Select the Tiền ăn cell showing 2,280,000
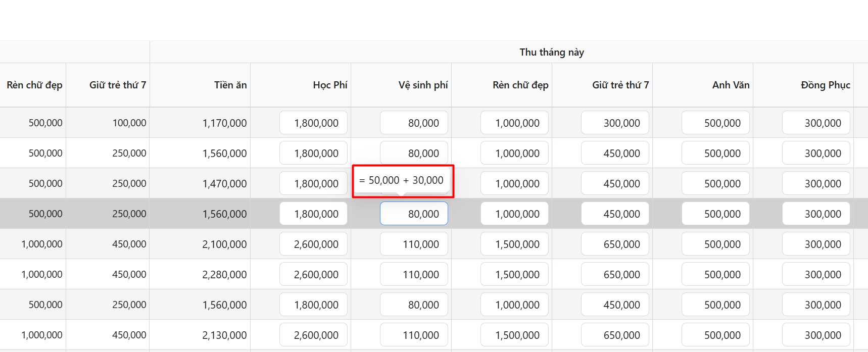This screenshot has width=868, height=352. [x=224, y=274]
